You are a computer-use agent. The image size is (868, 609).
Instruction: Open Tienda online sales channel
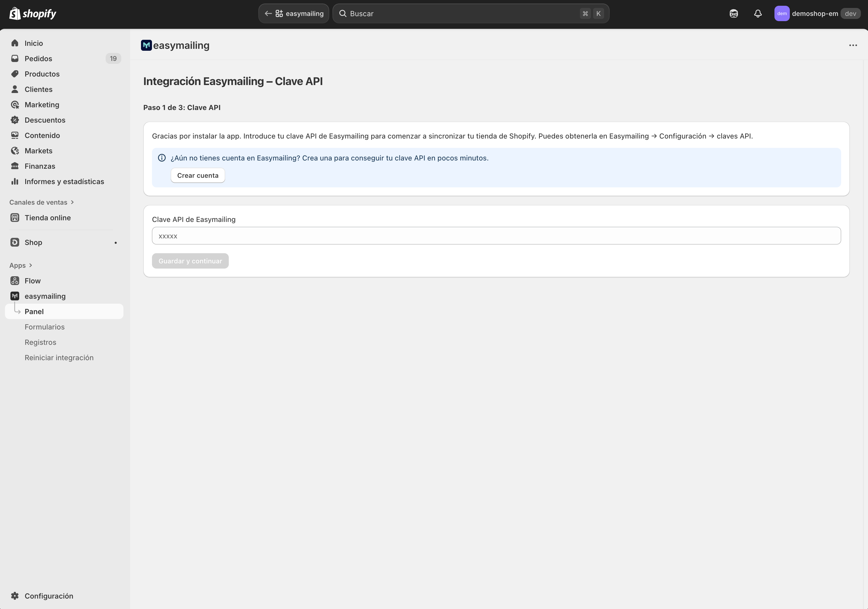coord(64,218)
